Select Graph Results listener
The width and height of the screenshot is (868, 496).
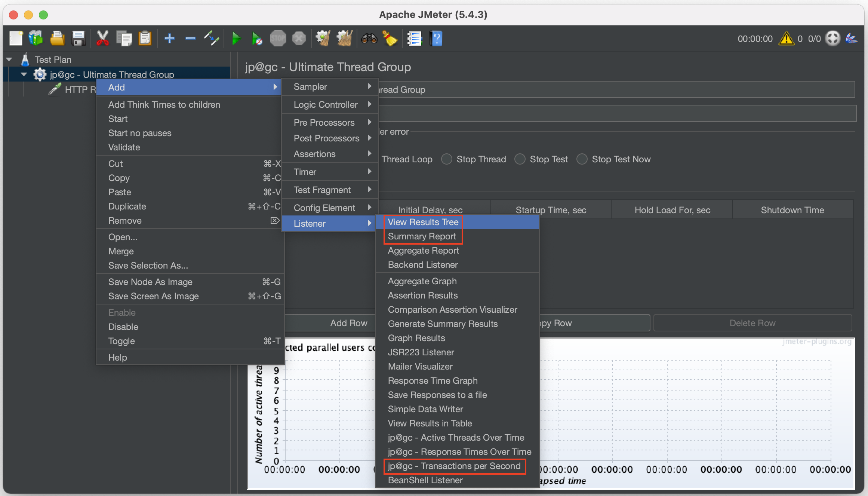458,338
